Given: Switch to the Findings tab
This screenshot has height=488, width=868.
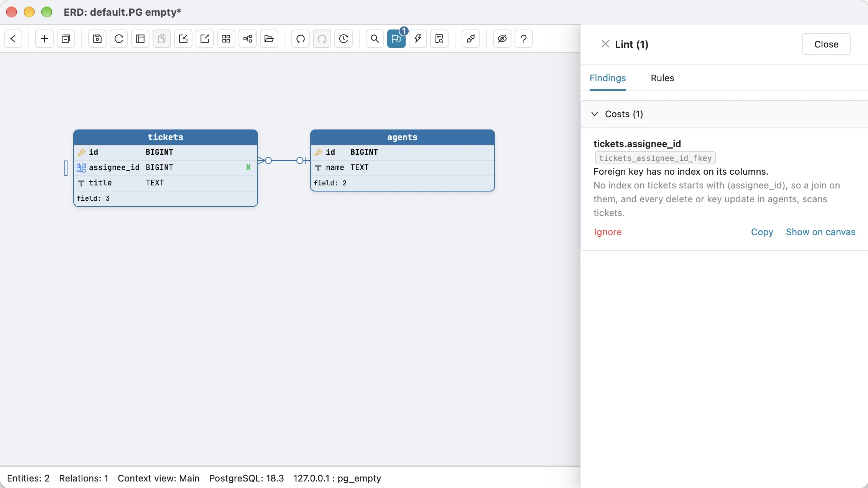Looking at the screenshot, I should 608,78.
